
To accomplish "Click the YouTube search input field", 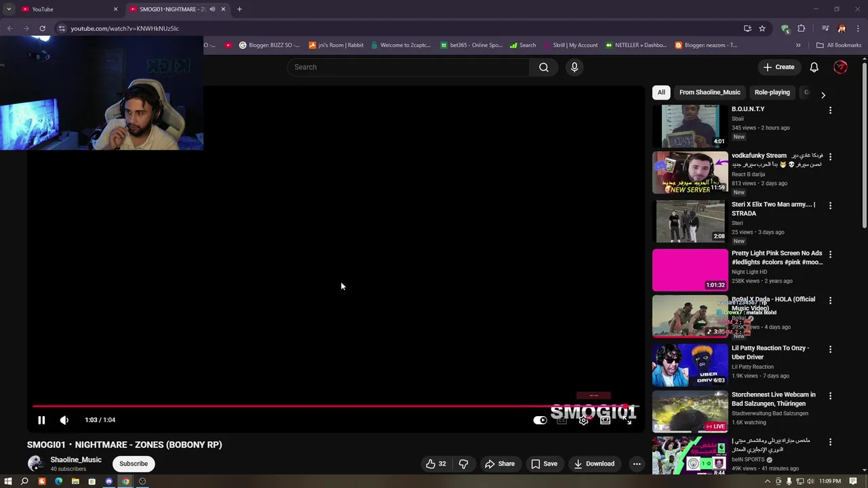I will (408, 67).
